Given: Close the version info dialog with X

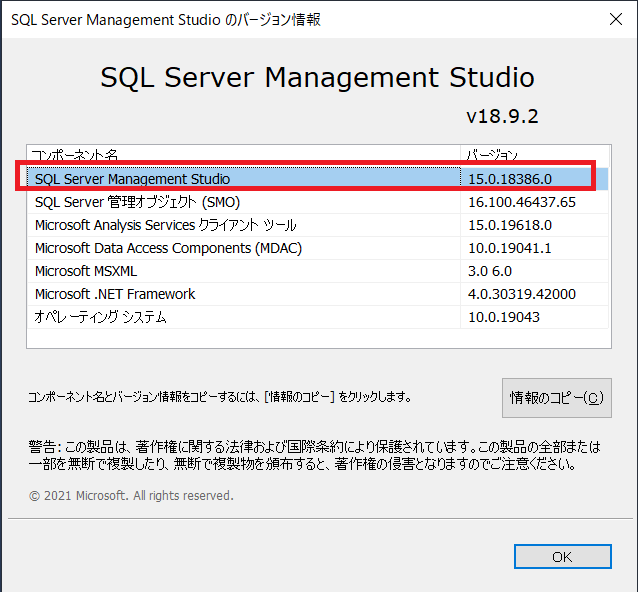Looking at the screenshot, I should point(616,19).
